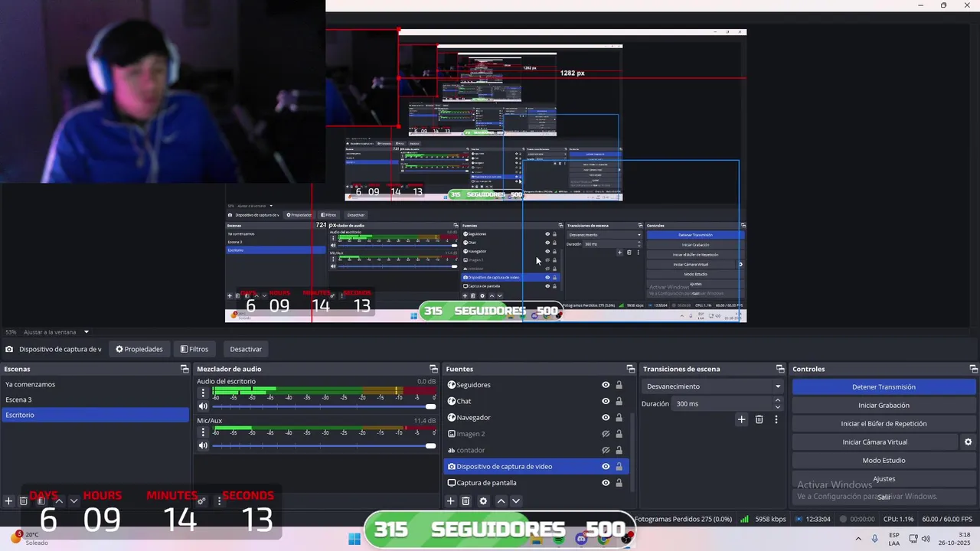Image resolution: width=980 pixels, height=551 pixels.
Task: Open the transition properties three-dot menu
Action: click(776, 419)
